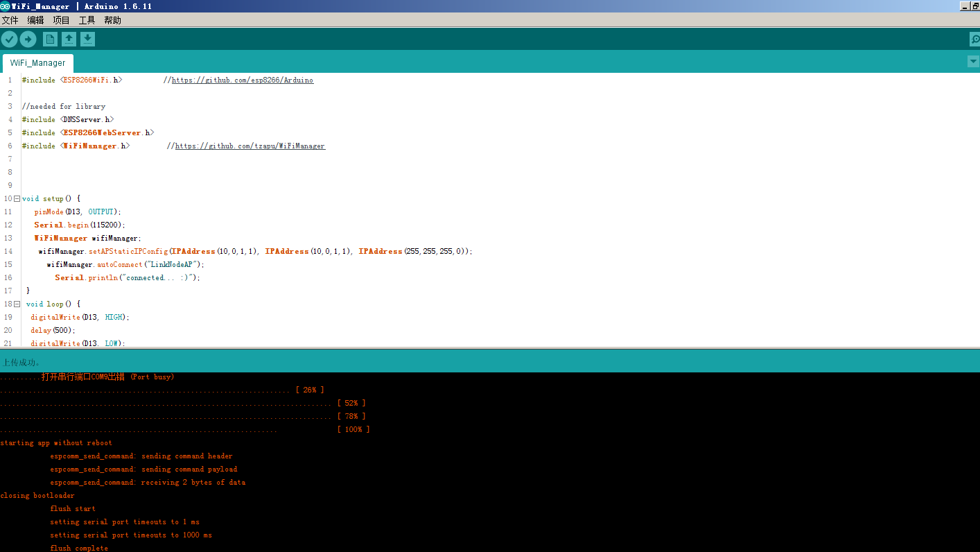980x552 pixels.
Task: Click the autoConnect("LinkNodeAP") line
Action: [x=126, y=265]
